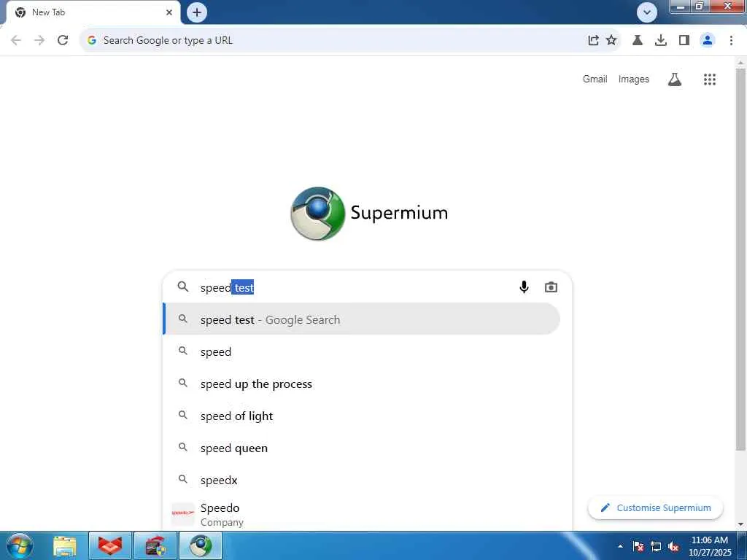
Task: Pick the 'speed queen' suggestion
Action: pos(362,448)
